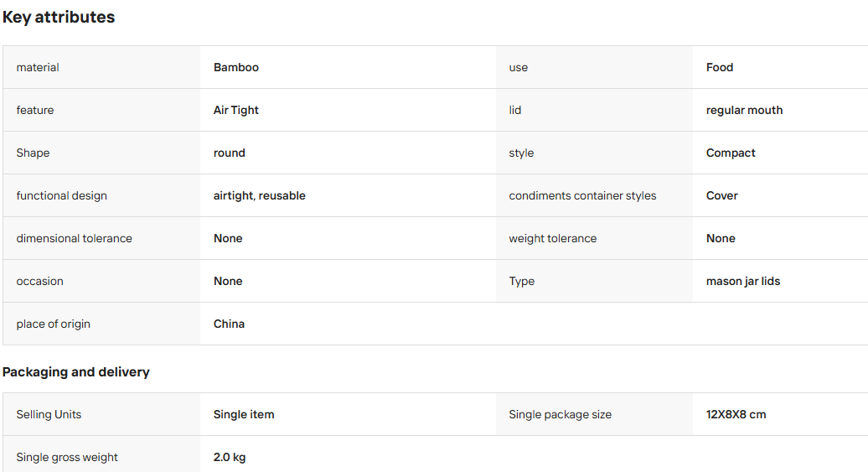Screen dimensions: 868x472
Task: Select the 2.0 kg gross weight value
Action: pos(230,457)
